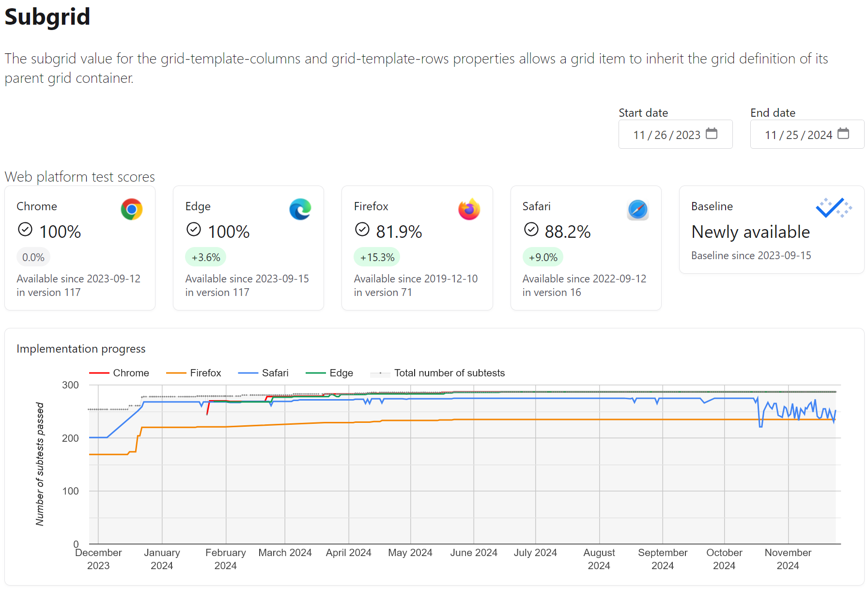This screenshot has width=868, height=589.
Task: Click the Edge browser logo icon
Action: click(300, 209)
